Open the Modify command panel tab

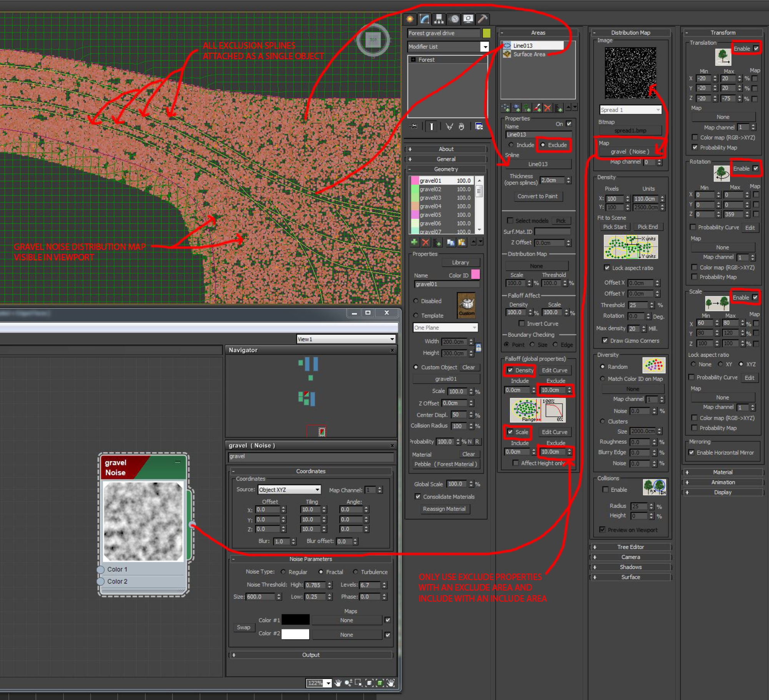coord(424,19)
